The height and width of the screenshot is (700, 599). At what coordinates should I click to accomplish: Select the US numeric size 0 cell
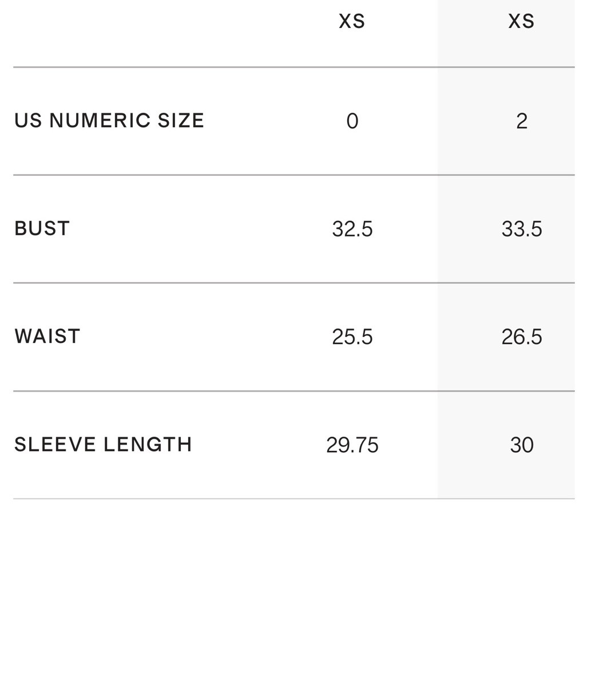[x=352, y=121]
